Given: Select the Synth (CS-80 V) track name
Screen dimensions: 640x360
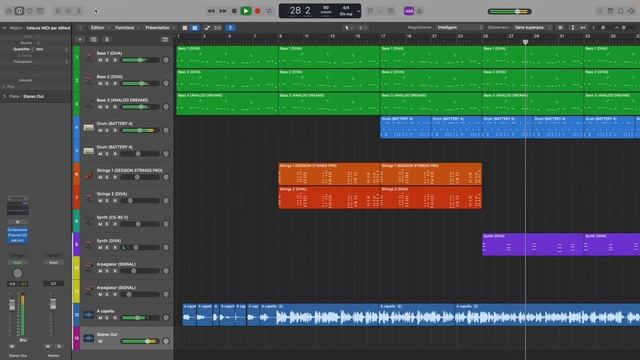Looking at the screenshot, I should pos(113,218).
